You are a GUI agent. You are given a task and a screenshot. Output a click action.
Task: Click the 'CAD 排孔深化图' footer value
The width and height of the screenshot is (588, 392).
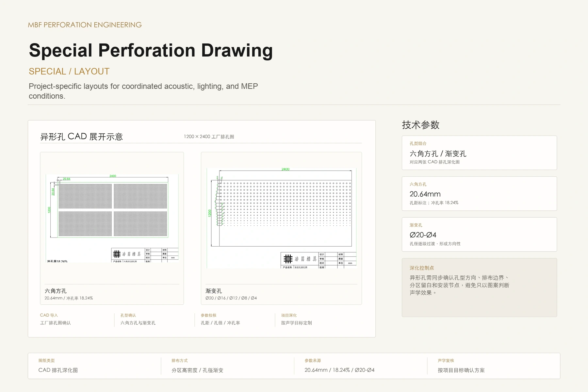[x=58, y=370]
